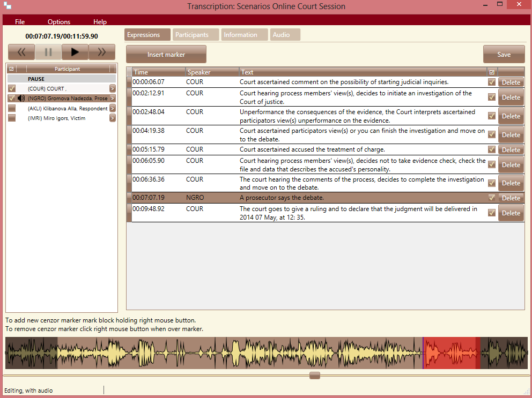Click the select-all icon in Participant header
This screenshot has width=532, height=398.
pyautogui.click(x=12, y=69)
